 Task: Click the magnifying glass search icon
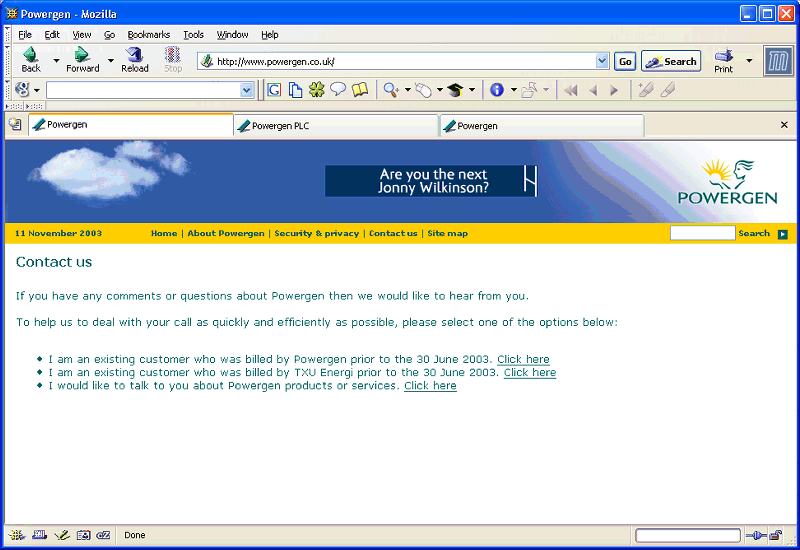pos(391,90)
